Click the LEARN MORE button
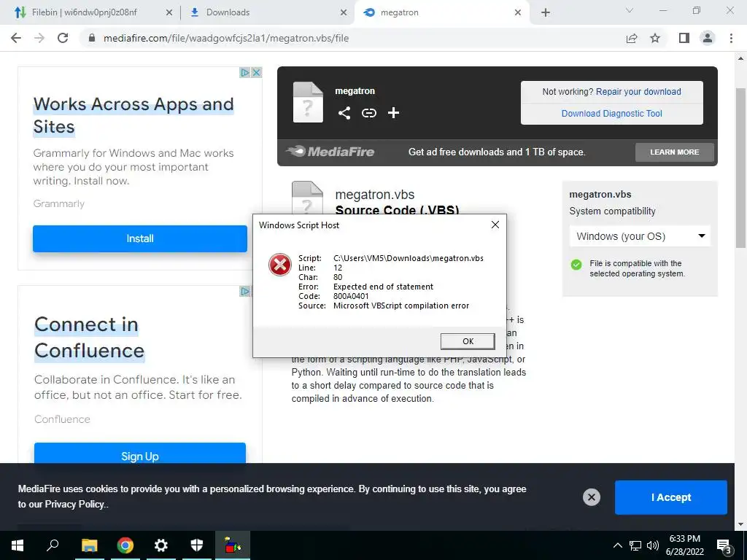This screenshot has height=560, width=747. click(x=674, y=152)
